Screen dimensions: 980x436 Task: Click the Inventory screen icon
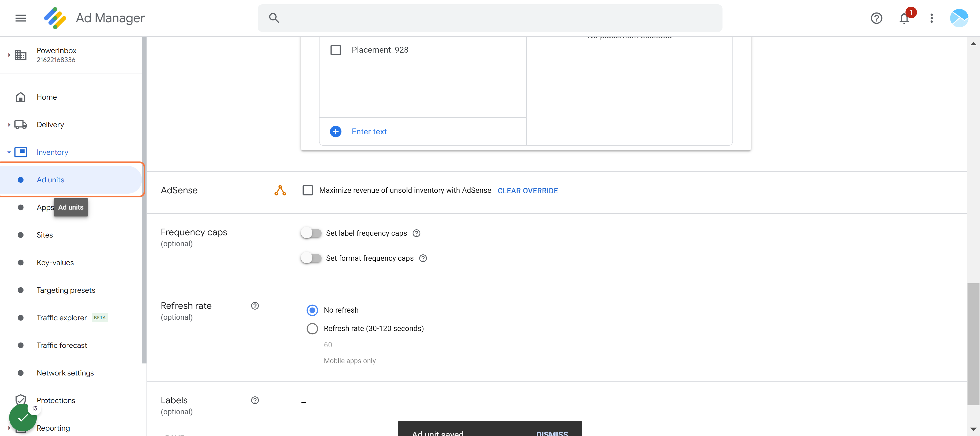[20, 152]
